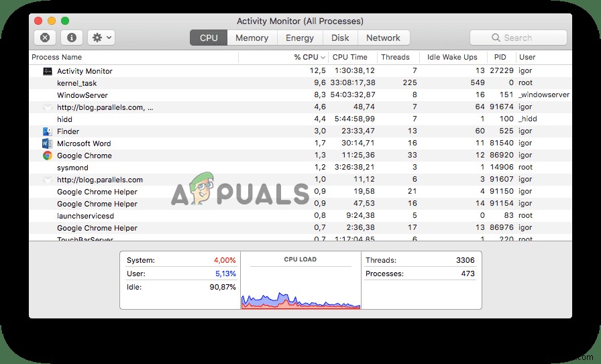Open the process info inspector button
This screenshot has height=364, width=601.
[x=71, y=38]
